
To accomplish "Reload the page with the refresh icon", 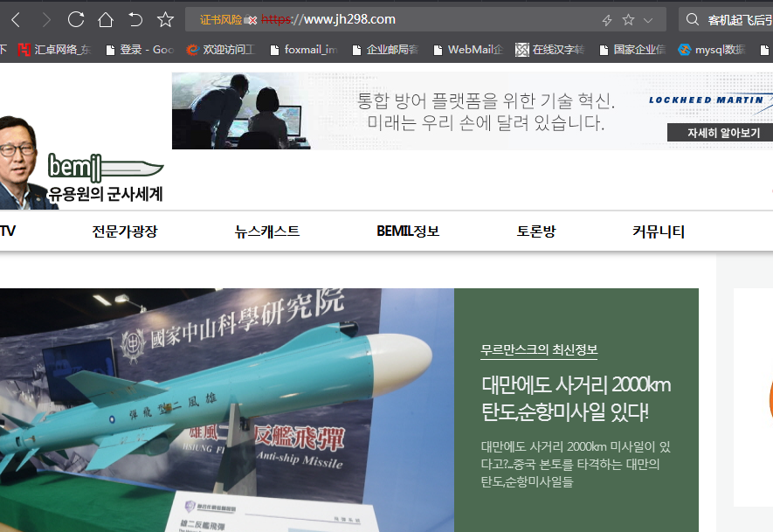I will (x=76, y=19).
